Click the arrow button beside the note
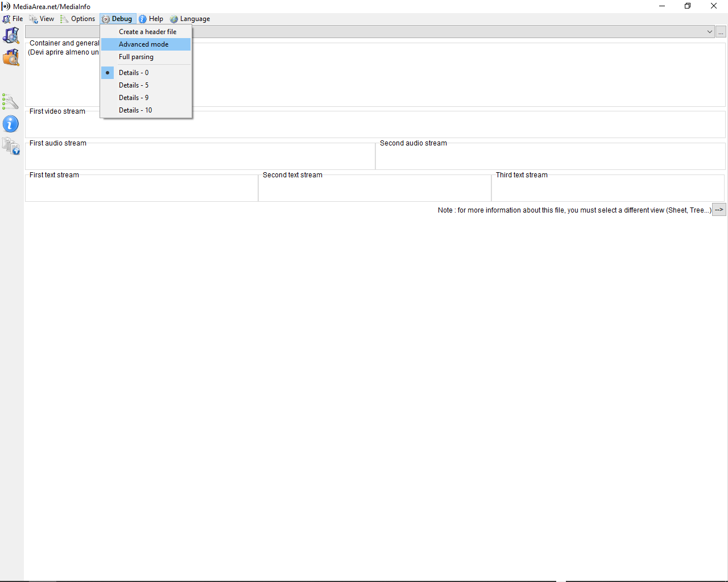Viewport: 728px width, 582px height. (719, 210)
